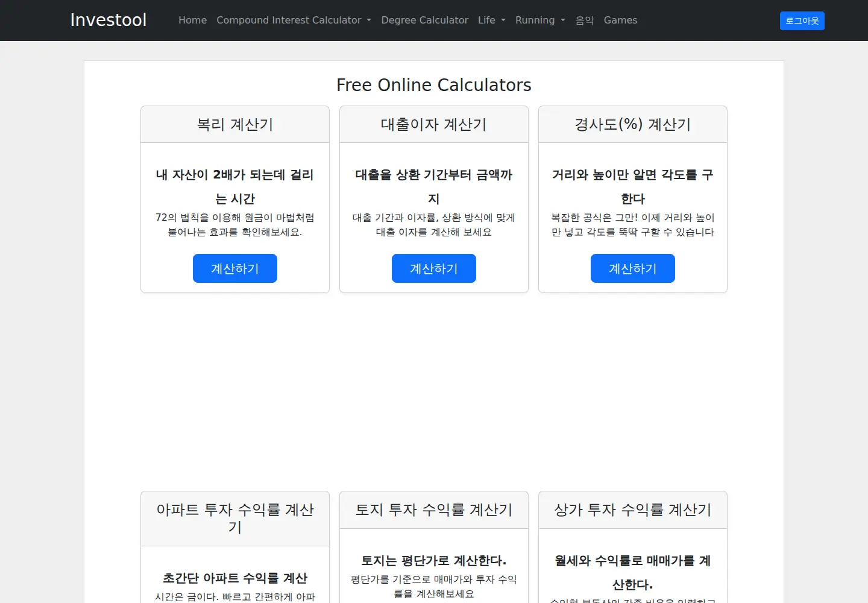The image size is (868, 603).
Task: Click the '복잡한 공식은 그만!' description
Action: (x=633, y=225)
